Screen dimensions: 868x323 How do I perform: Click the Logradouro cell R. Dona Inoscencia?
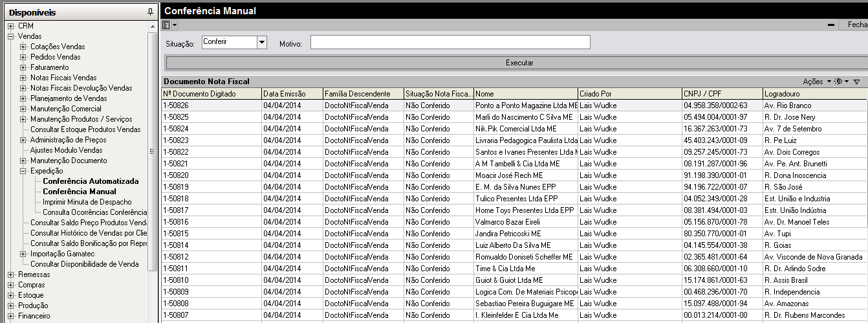pos(815,175)
